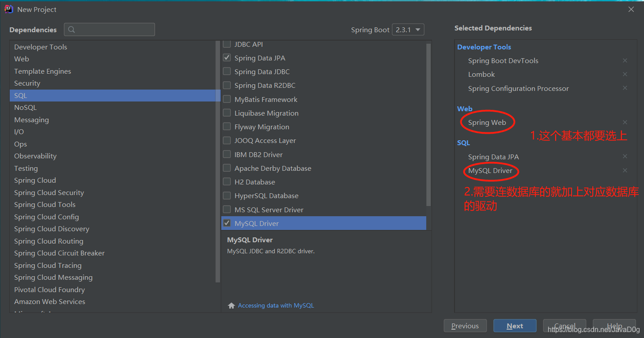The image size is (644, 338).
Task: Enable JOOQ Access Layer
Action: click(227, 140)
